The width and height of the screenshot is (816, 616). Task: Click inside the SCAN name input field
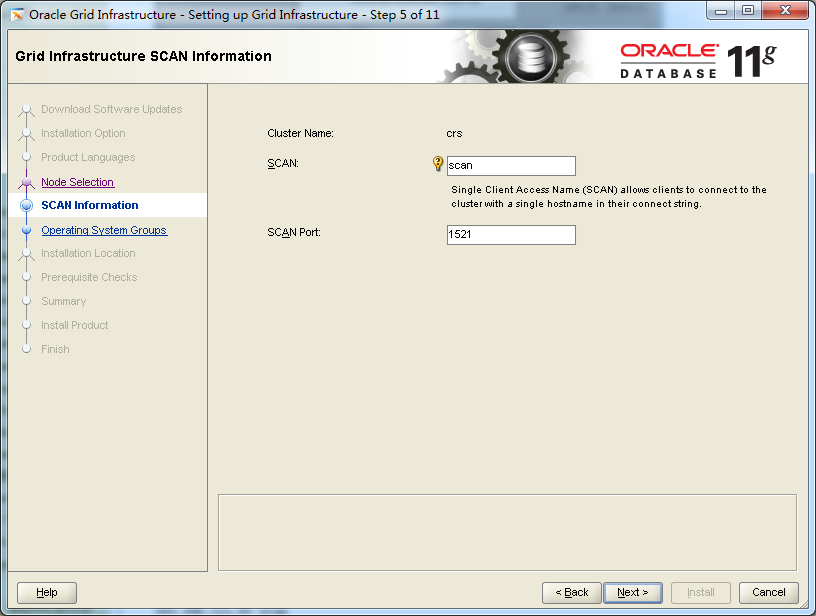point(511,165)
